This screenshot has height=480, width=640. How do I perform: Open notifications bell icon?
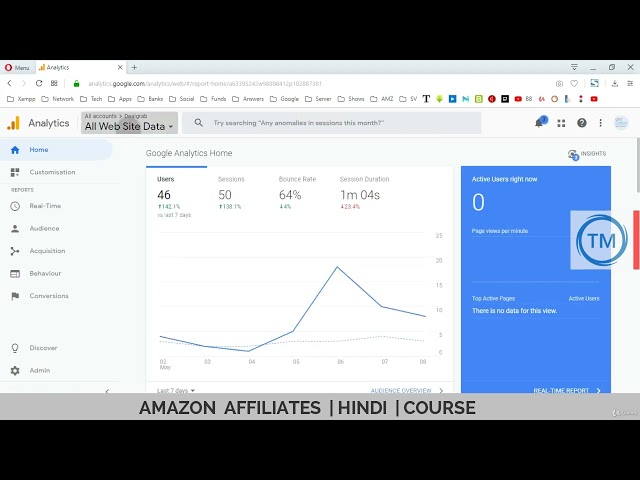pyautogui.click(x=540, y=122)
